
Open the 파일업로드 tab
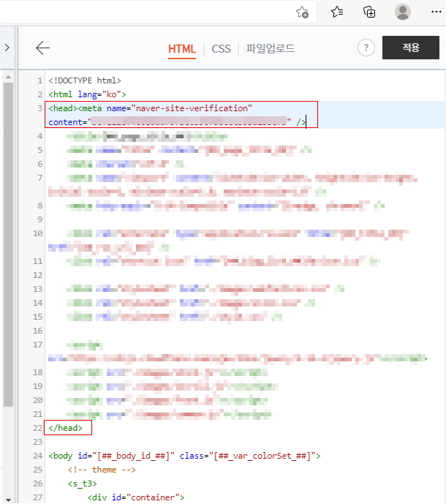coord(271,48)
